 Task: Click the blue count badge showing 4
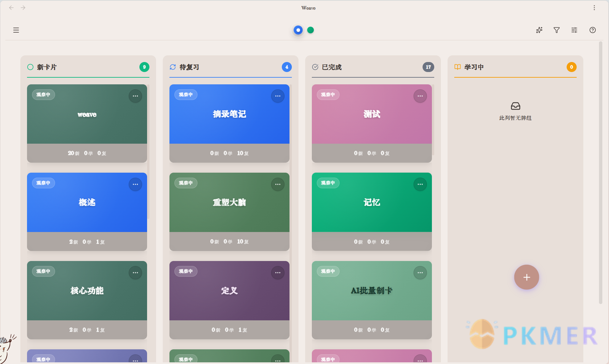pyautogui.click(x=287, y=67)
